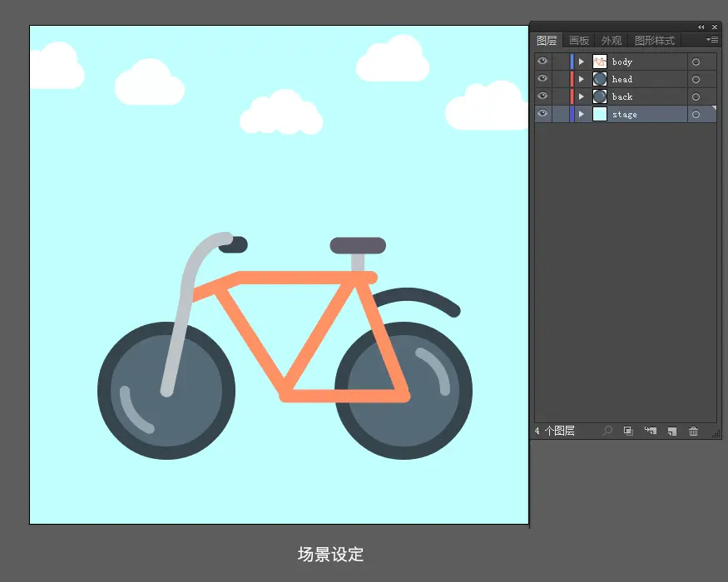Click the blue color strip of body layer
The image size is (728, 582).
[572, 62]
